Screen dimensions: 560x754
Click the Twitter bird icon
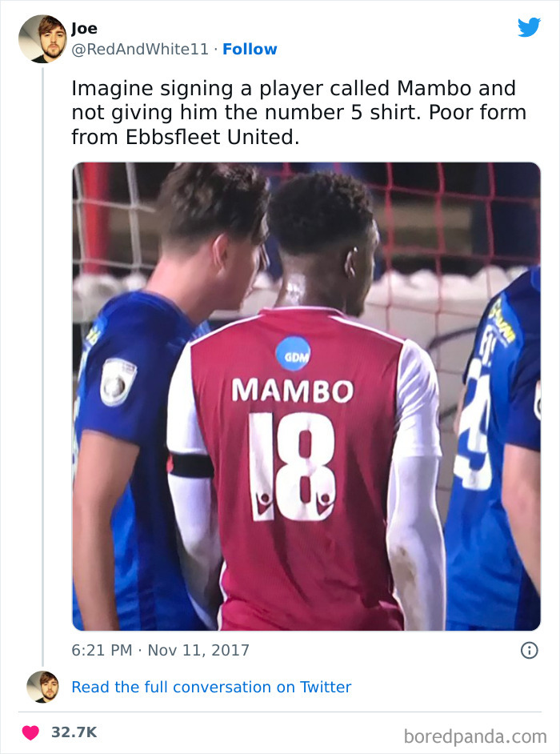point(529,26)
